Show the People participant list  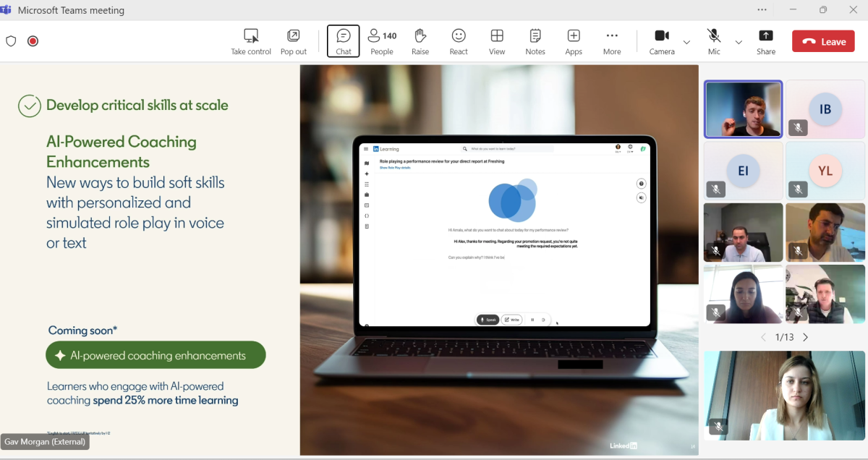(x=382, y=41)
